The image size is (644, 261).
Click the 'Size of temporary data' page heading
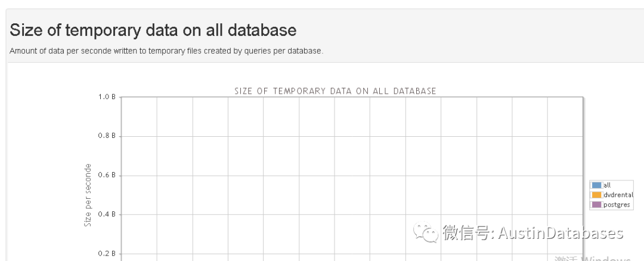(x=153, y=29)
